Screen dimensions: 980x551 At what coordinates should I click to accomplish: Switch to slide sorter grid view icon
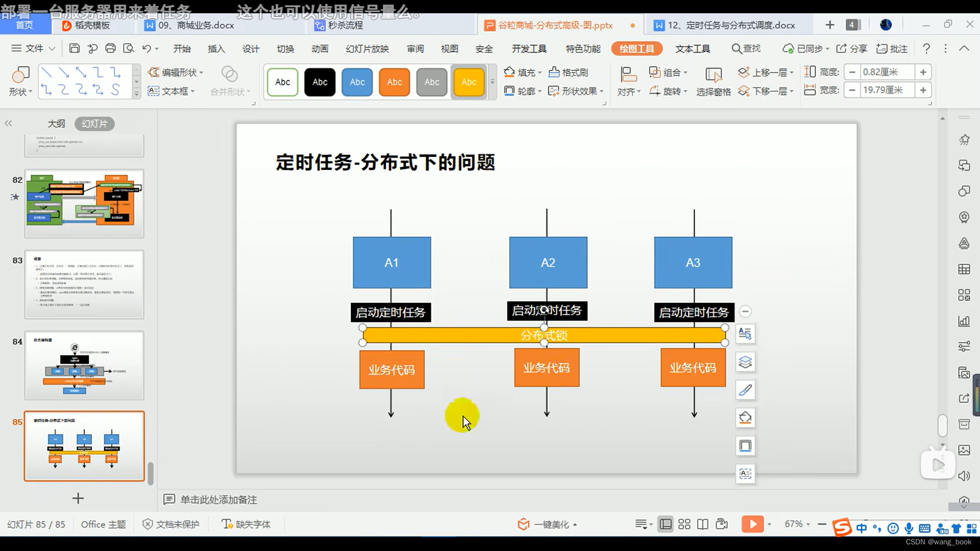684,524
